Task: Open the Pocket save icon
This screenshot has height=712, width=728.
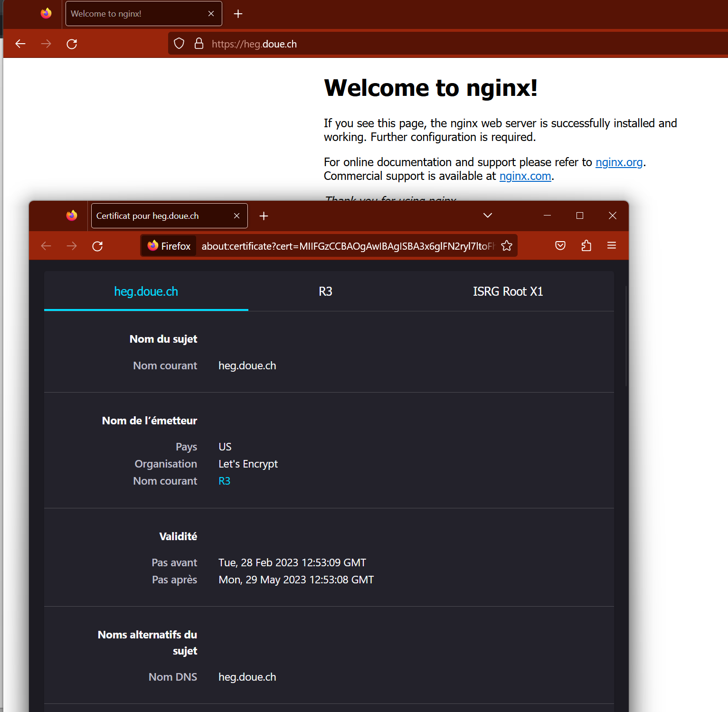Action: tap(560, 245)
